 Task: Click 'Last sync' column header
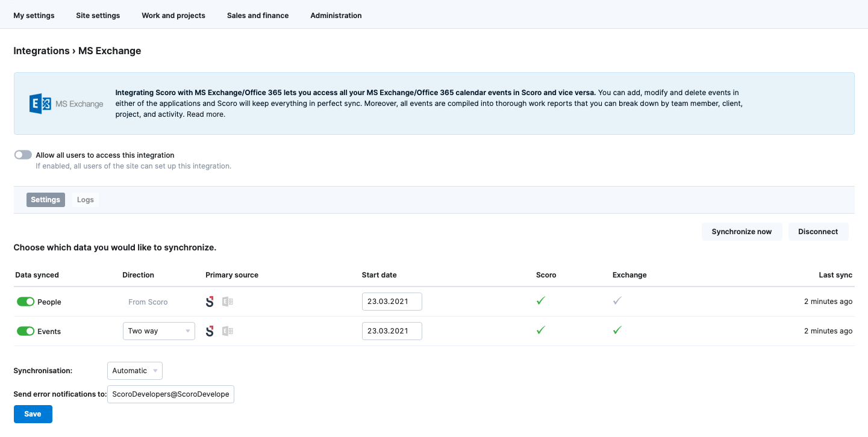click(835, 275)
